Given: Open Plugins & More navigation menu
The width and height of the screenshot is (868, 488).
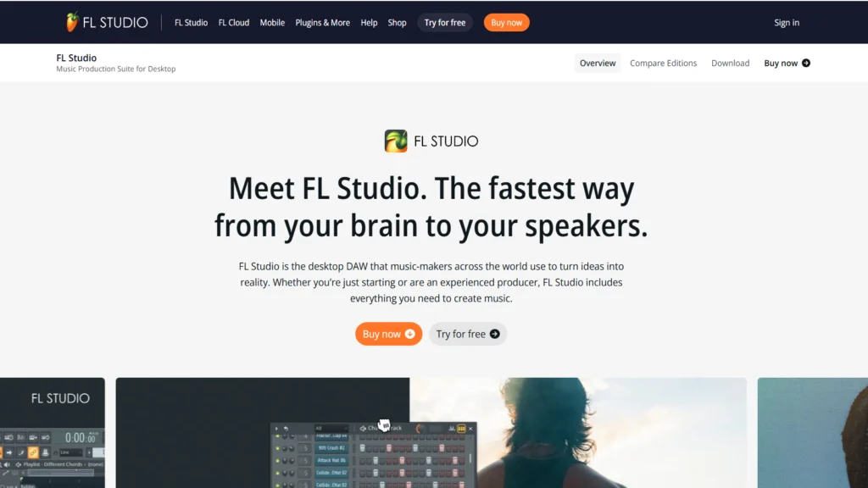Looking at the screenshot, I should coord(322,23).
